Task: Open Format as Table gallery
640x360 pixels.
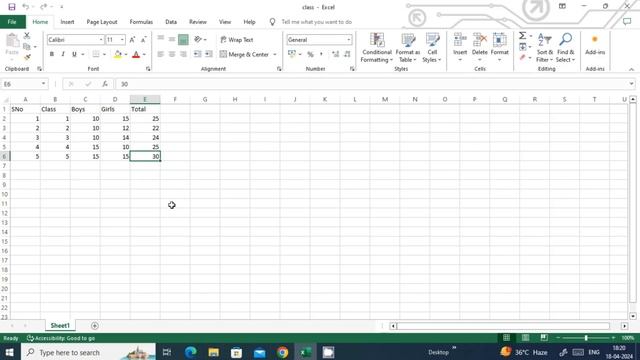Action: (x=408, y=47)
